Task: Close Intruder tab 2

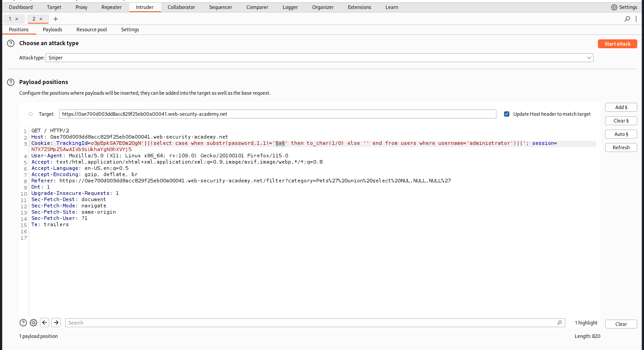Action: 41,19
